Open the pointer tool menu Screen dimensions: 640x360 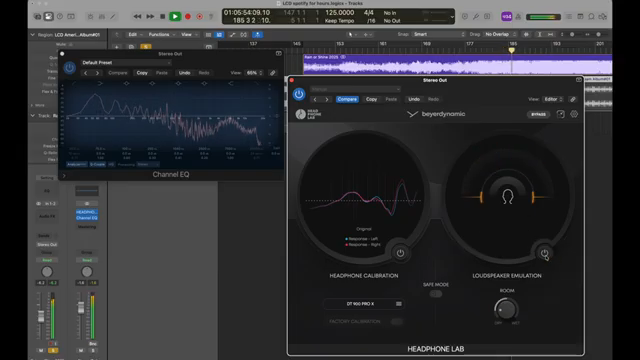pyautogui.click(x=352, y=35)
